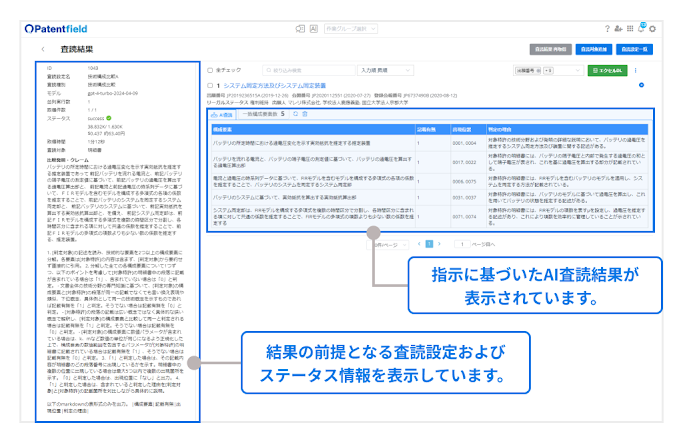Toggle the 全チェック checkbox
Screen dimensions: 683x443
click(x=209, y=72)
